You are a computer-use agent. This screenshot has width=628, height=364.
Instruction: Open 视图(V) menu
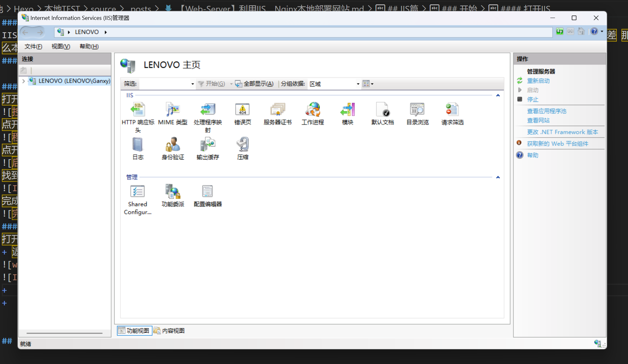(x=61, y=47)
